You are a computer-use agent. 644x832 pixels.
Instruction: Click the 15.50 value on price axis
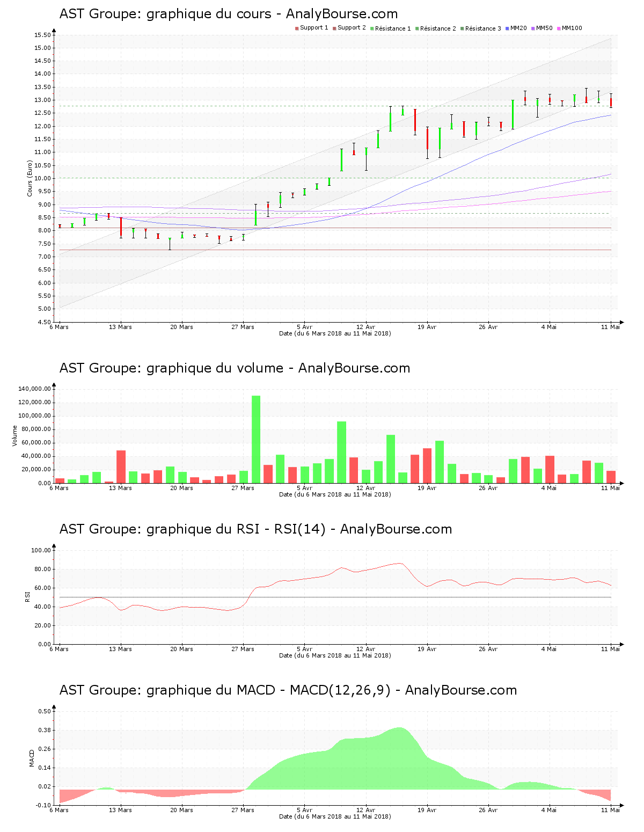point(42,35)
